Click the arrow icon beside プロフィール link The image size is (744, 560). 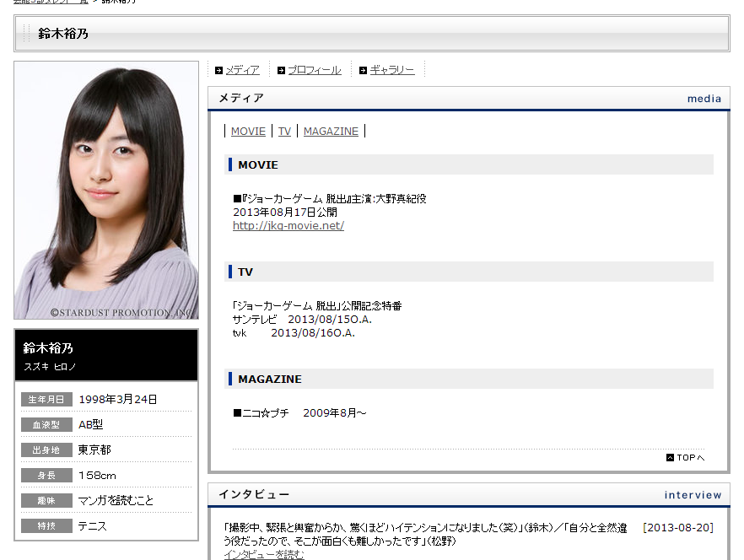[x=282, y=70]
